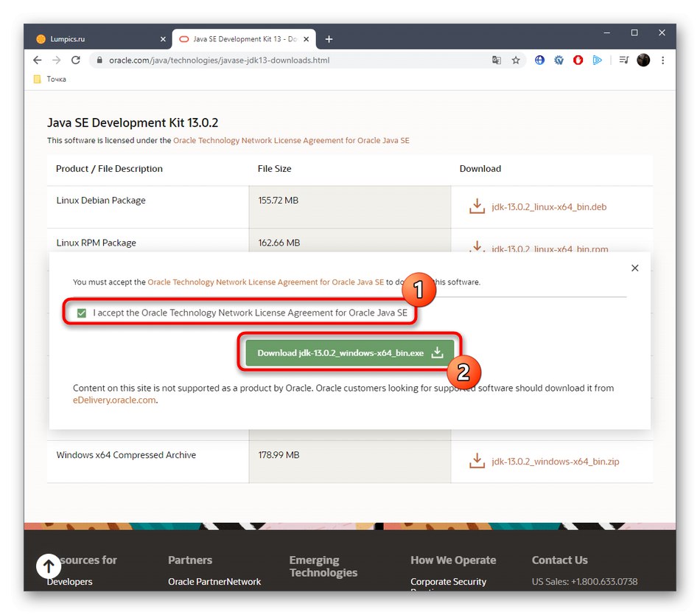The width and height of the screenshot is (700, 615).
Task: Reload the Oracle download page
Action: coord(75,60)
